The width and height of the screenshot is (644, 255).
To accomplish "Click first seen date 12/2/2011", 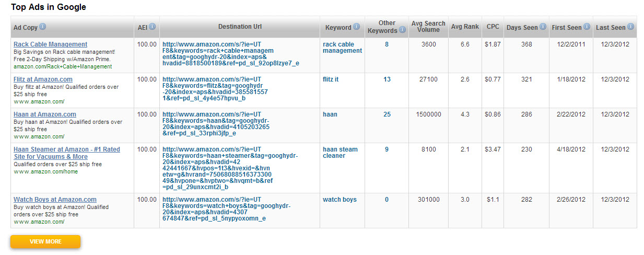I will (571, 44).
